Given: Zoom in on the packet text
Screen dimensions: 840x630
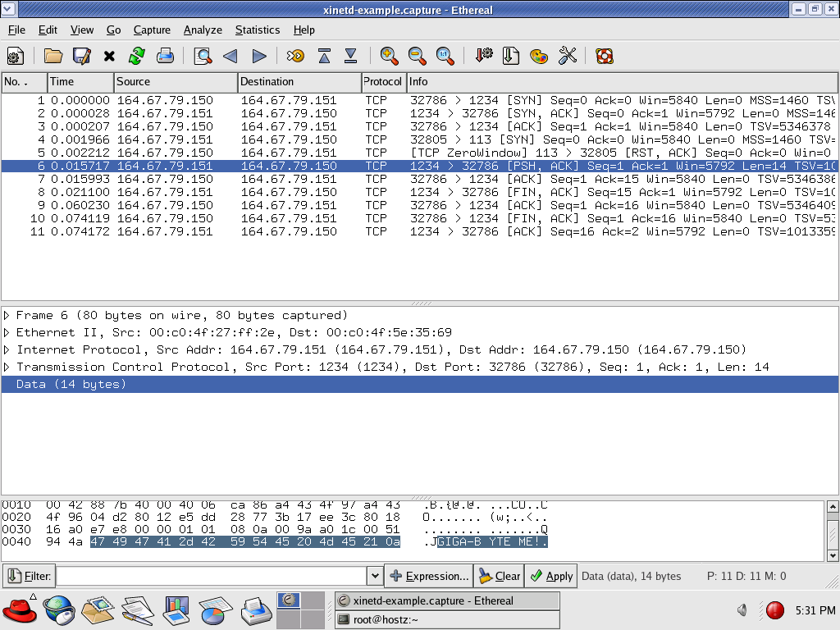Looking at the screenshot, I should pyautogui.click(x=390, y=56).
